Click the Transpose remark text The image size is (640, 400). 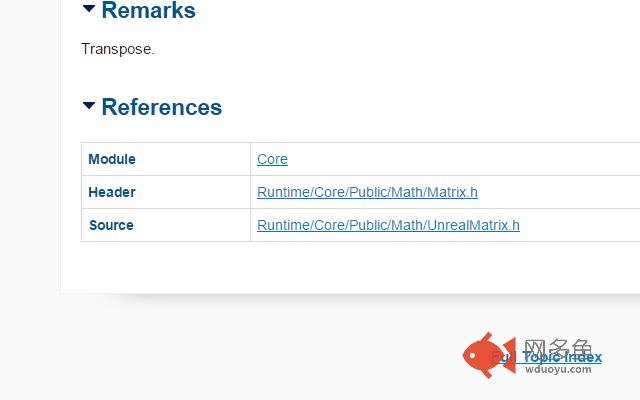[x=118, y=49]
